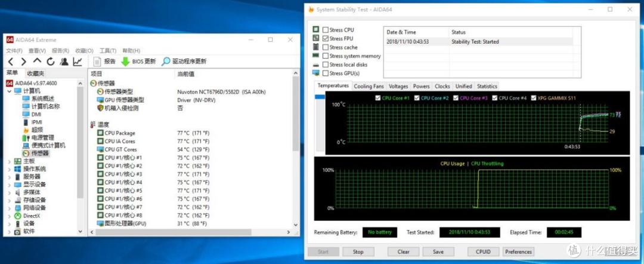Go up one level in AIDA64

pos(38,62)
